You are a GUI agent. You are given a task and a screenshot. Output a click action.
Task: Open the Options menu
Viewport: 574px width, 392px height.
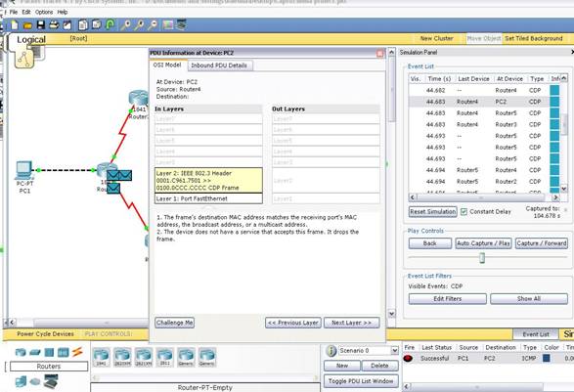pyautogui.click(x=44, y=12)
